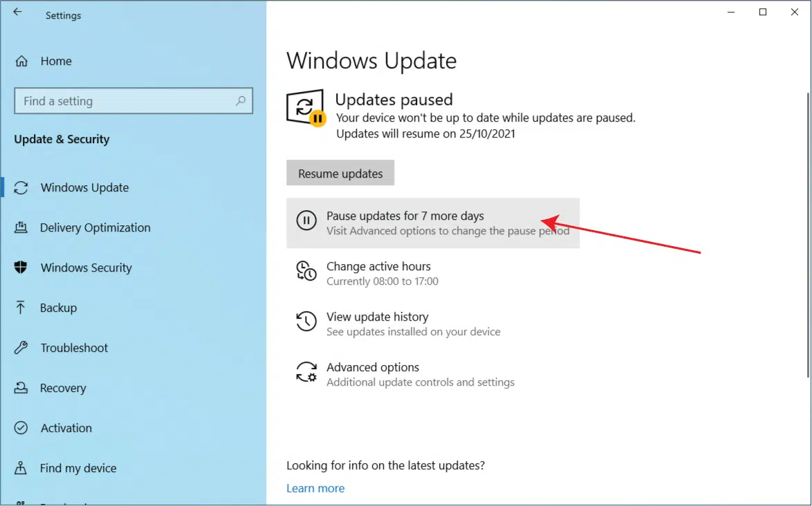Open Home settings page

pos(56,61)
